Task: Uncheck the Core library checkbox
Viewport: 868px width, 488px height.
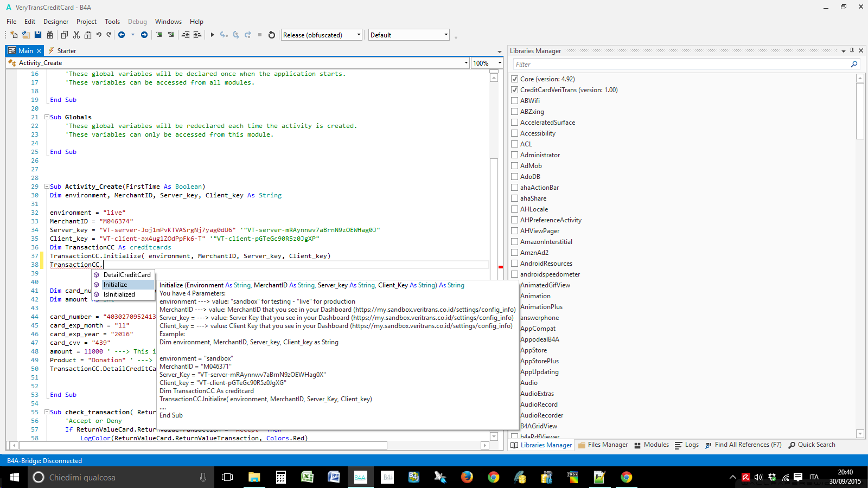Action: 515,79
